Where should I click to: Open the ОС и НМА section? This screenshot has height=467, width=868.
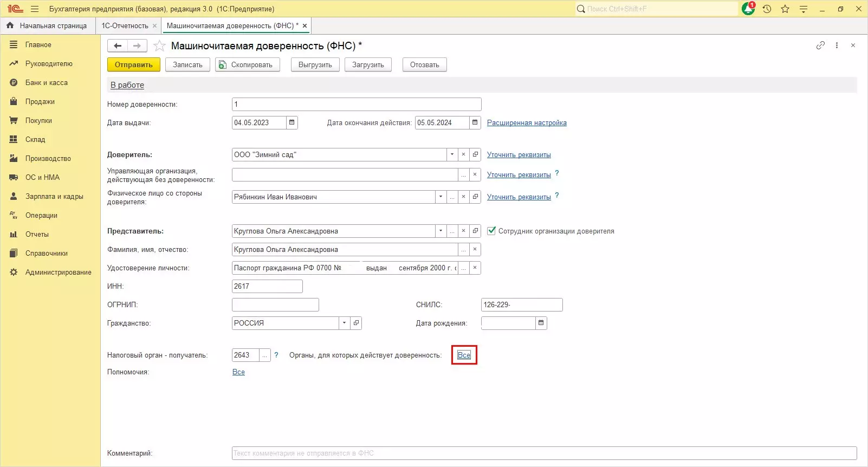click(x=42, y=178)
